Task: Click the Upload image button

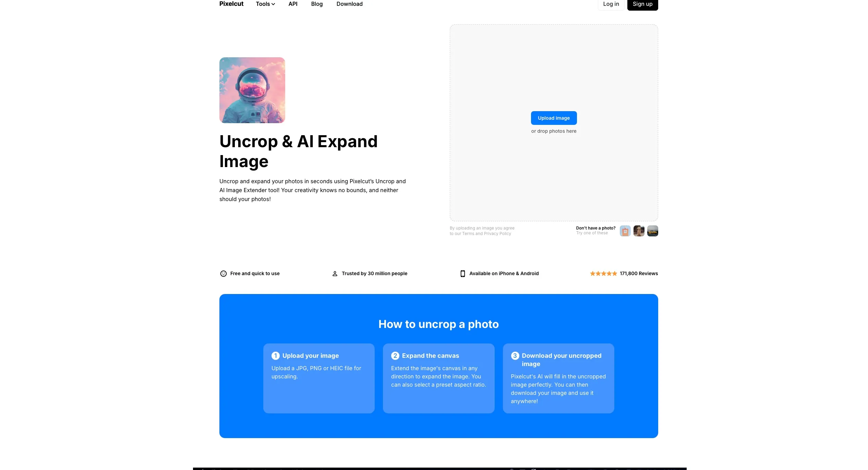Action: pyautogui.click(x=553, y=118)
